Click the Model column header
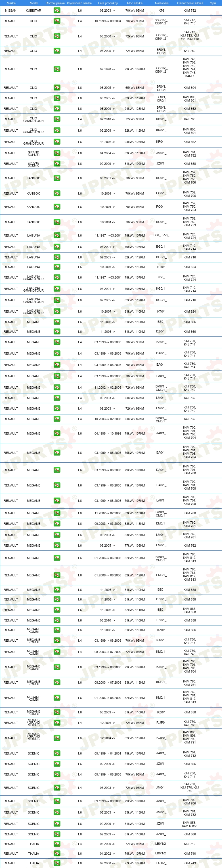Viewport: 222px width, 868px height. (x=34, y=3)
